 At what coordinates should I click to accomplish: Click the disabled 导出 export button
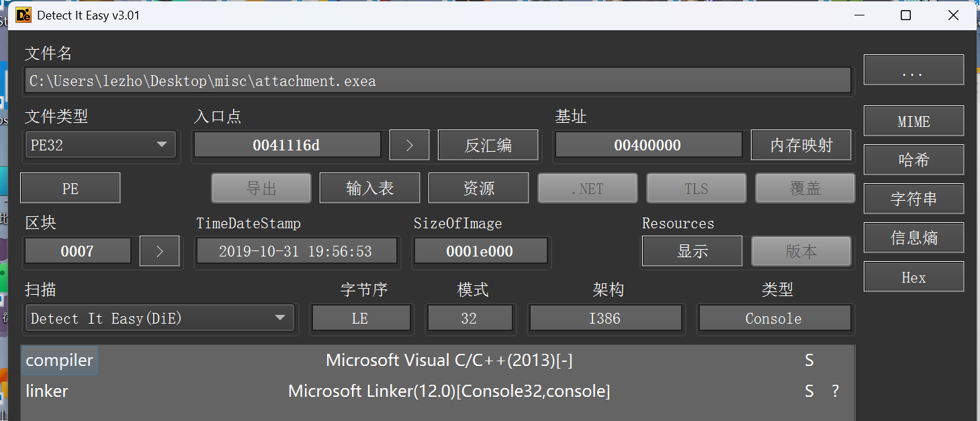pyautogui.click(x=261, y=188)
